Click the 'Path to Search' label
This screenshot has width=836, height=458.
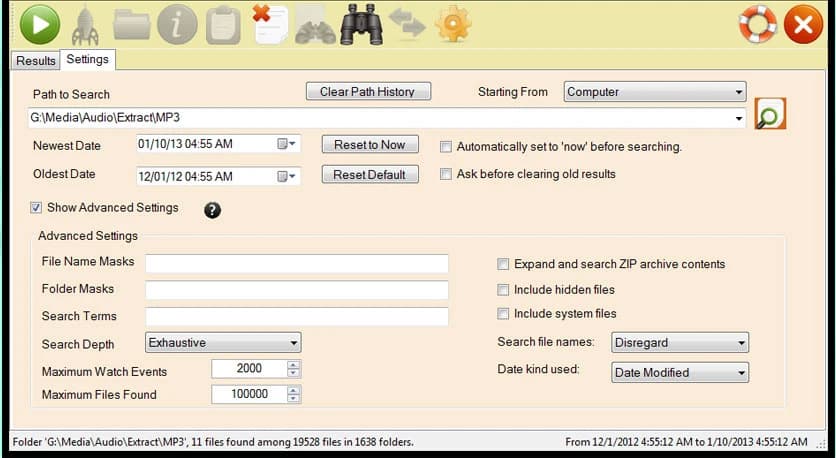coord(71,94)
